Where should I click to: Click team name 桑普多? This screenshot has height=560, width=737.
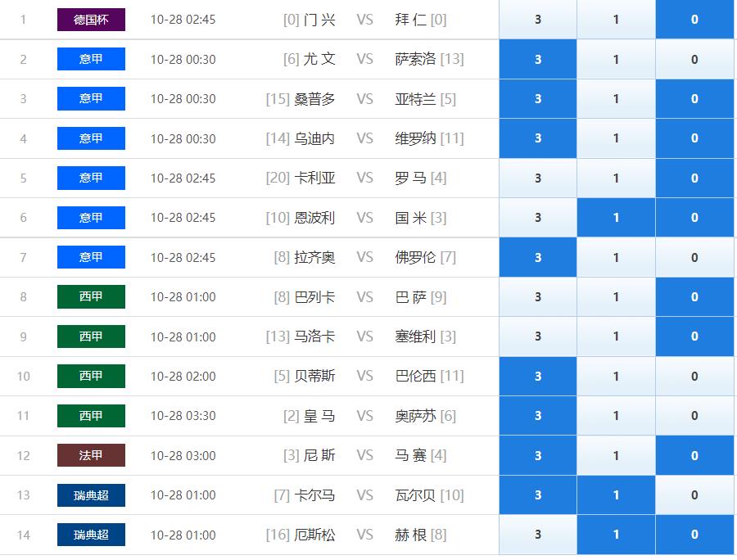(x=314, y=99)
